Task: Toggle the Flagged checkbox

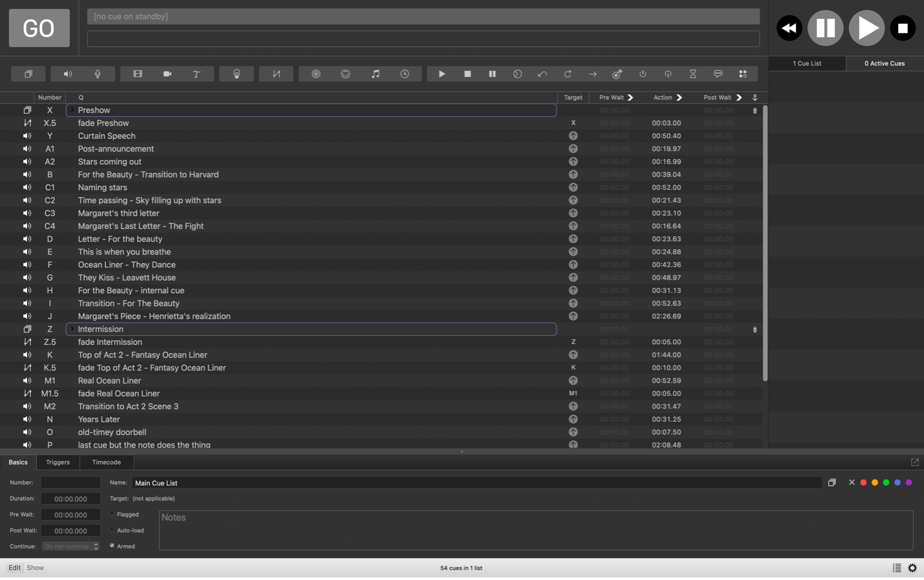Action: point(112,514)
